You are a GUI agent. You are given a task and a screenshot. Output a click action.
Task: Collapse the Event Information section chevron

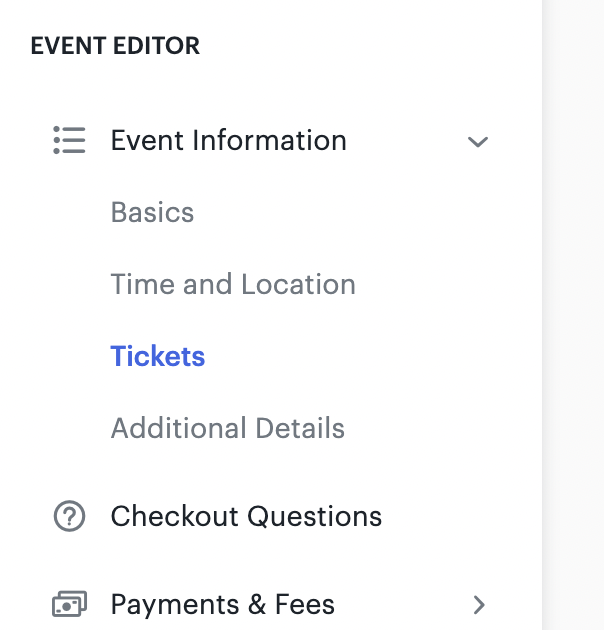point(478,141)
